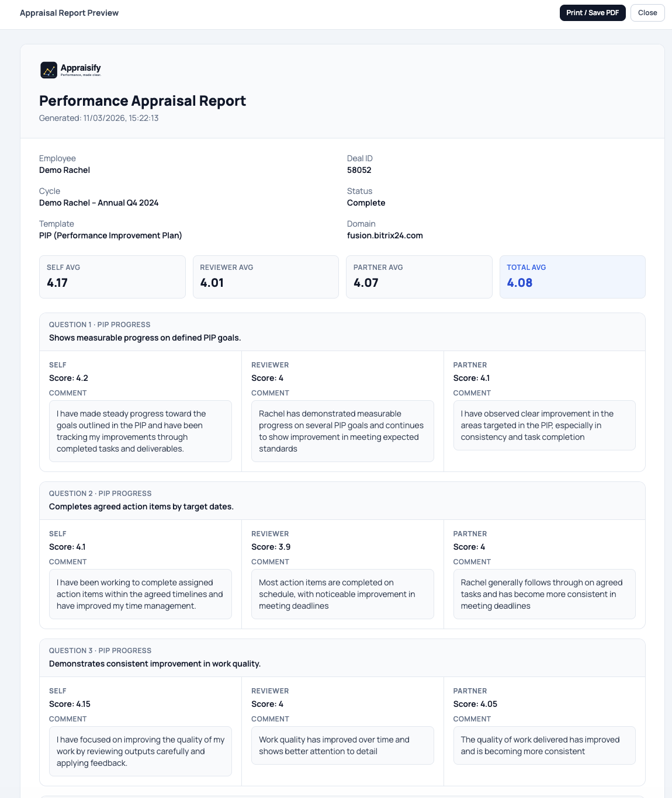
Task: Click the Performance Appraisal Report heading
Action: point(142,101)
